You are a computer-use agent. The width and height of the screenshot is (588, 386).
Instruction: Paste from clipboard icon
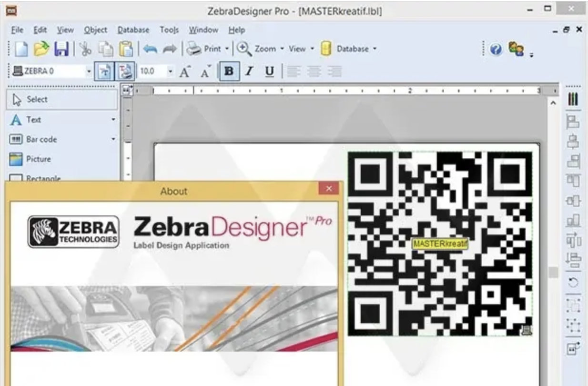[125, 49]
